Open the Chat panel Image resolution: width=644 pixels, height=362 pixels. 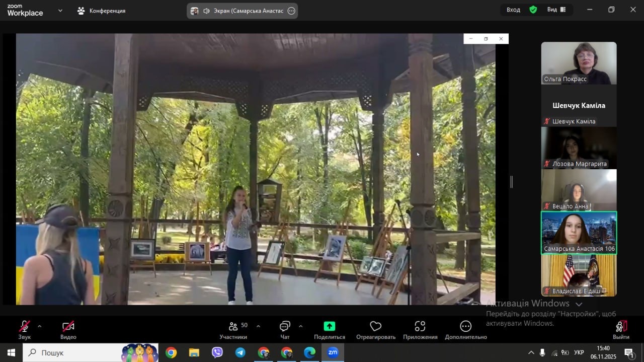(x=285, y=330)
